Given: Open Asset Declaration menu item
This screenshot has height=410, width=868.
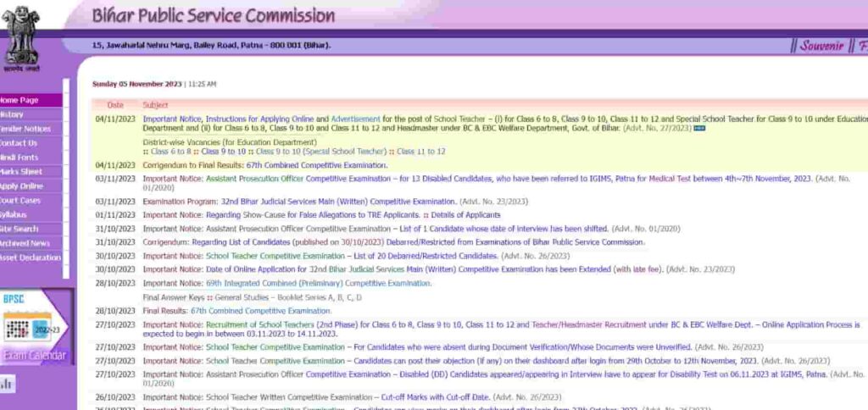Looking at the screenshot, I should click(31, 258).
